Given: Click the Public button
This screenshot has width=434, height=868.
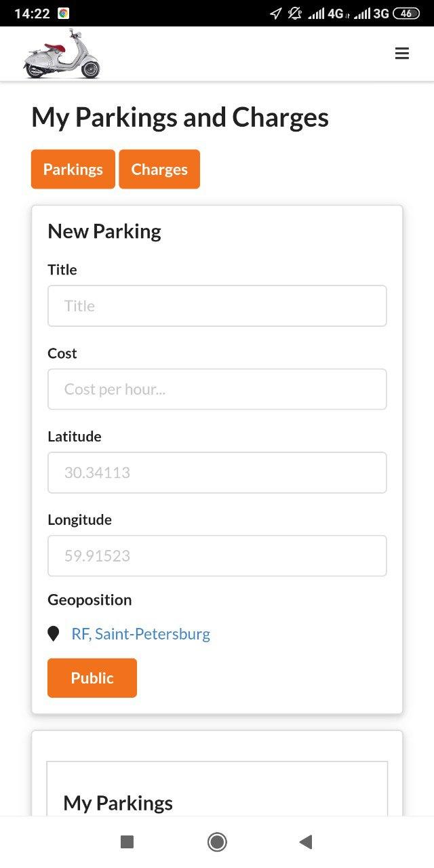Looking at the screenshot, I should (92, 677).
